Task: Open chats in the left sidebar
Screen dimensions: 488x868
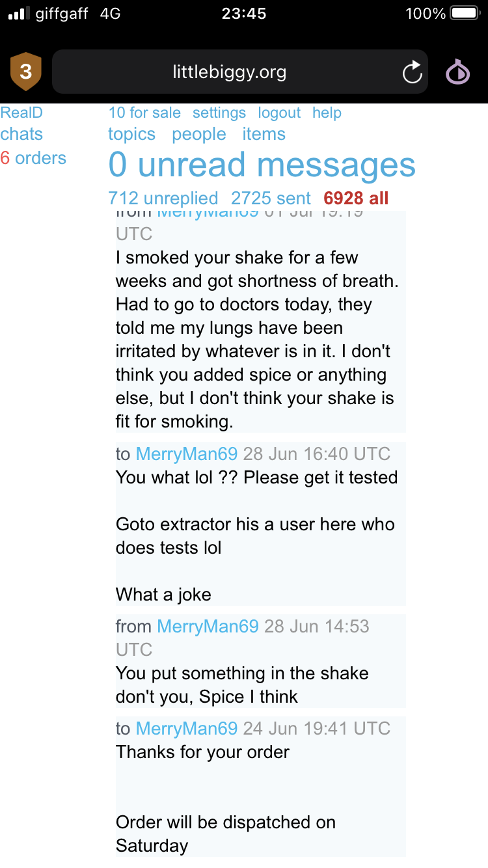Action: coord(21,134)
